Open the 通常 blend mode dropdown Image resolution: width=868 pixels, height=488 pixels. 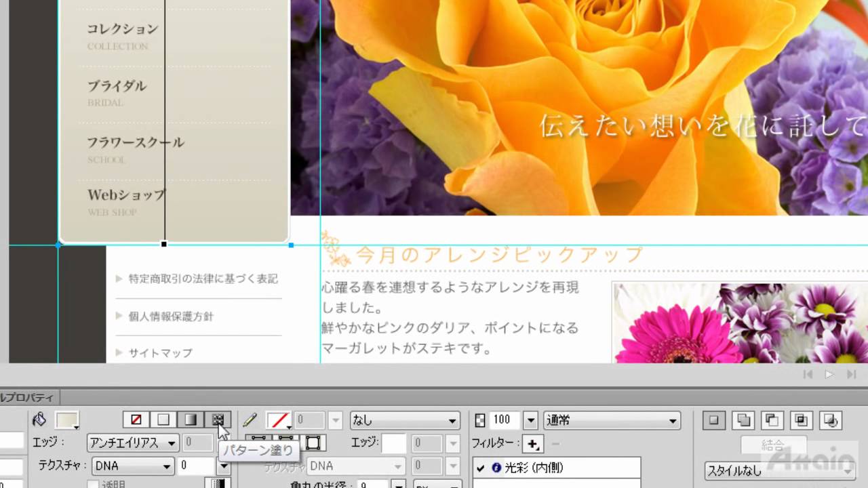(x=612, y=420)
